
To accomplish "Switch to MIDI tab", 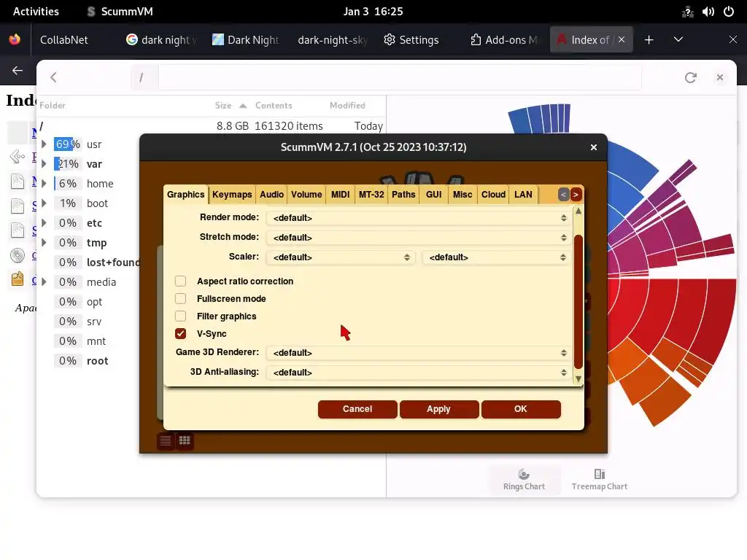I will [x=340, y=194].
